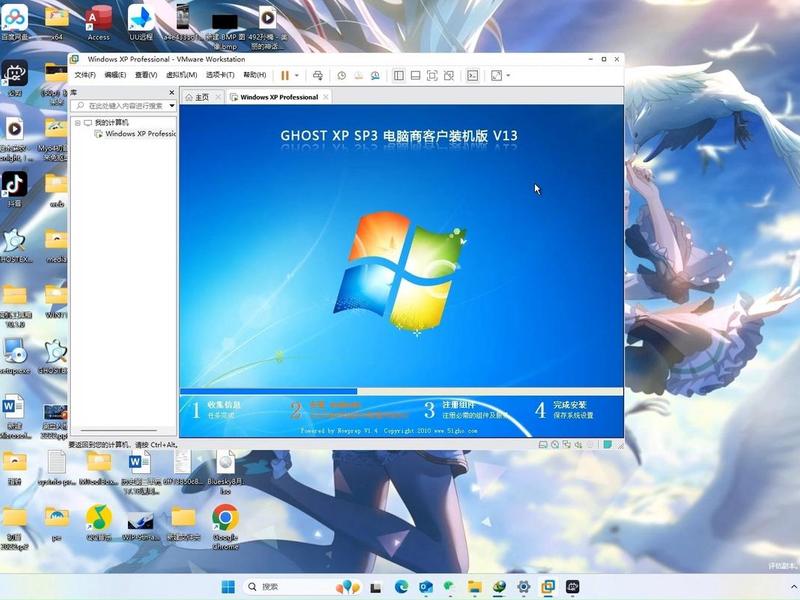Open Settings gear from the taskbar
Viewport: 800px width, 600px height.
point(523,587)
